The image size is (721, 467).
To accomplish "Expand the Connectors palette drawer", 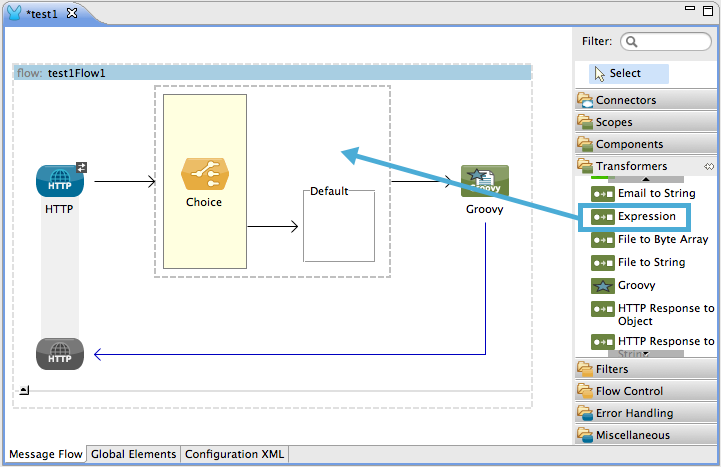I will (626, 100).
